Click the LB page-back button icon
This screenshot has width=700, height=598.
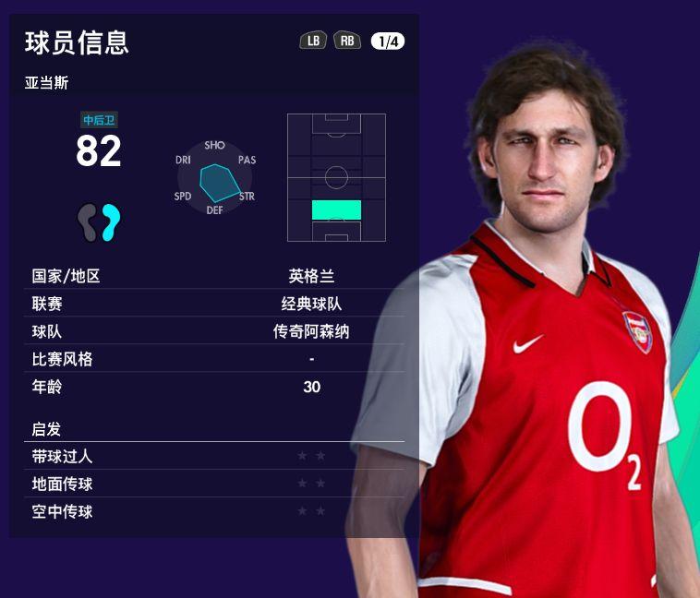(313, 41)
